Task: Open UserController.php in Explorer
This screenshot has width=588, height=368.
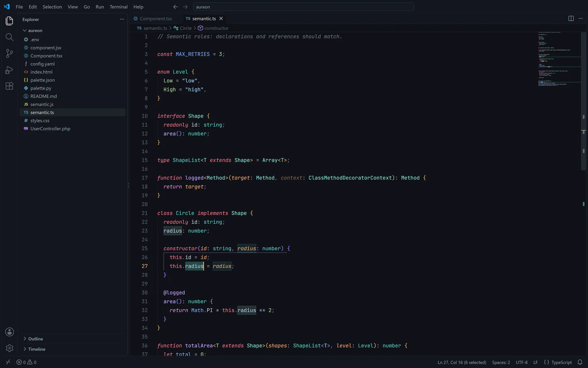Action: (73, 128)
